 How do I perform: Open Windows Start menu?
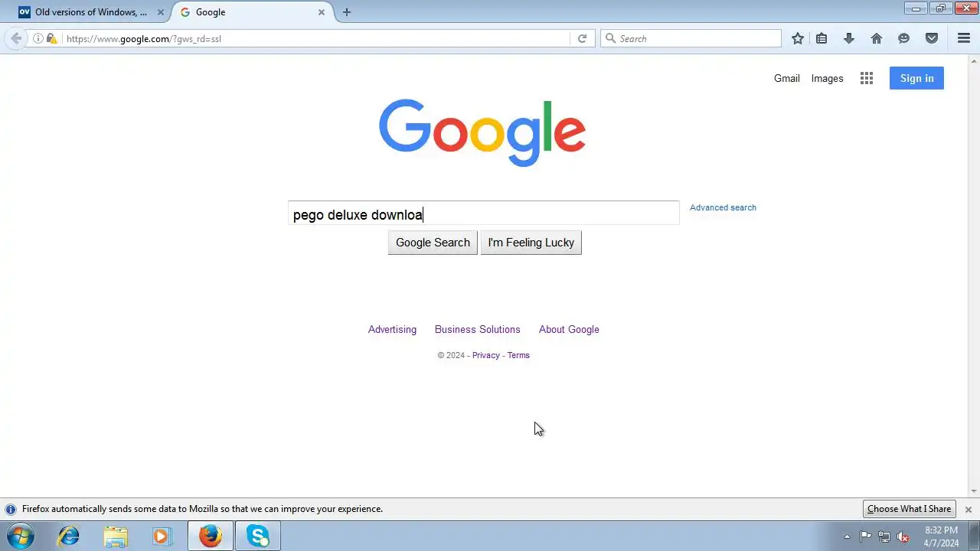click(21, 536)
